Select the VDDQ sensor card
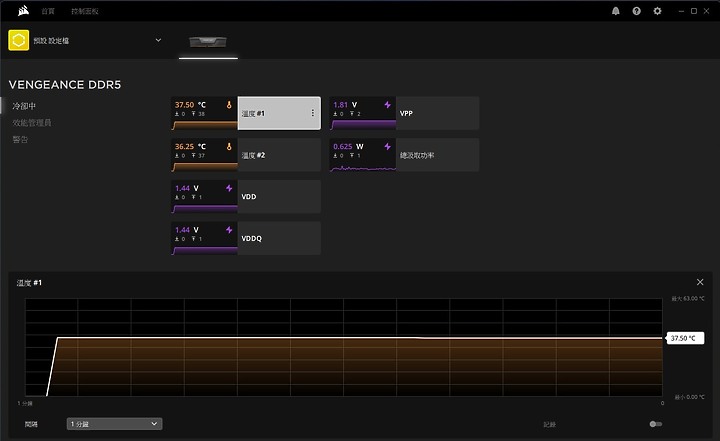Screen dimensions: 720x441 click(x=246, y=238)
